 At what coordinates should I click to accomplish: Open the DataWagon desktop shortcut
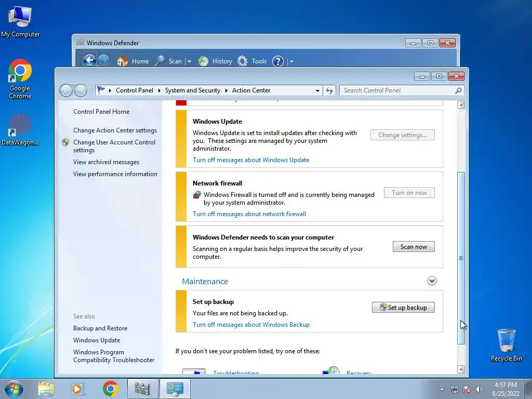[20, 129]
